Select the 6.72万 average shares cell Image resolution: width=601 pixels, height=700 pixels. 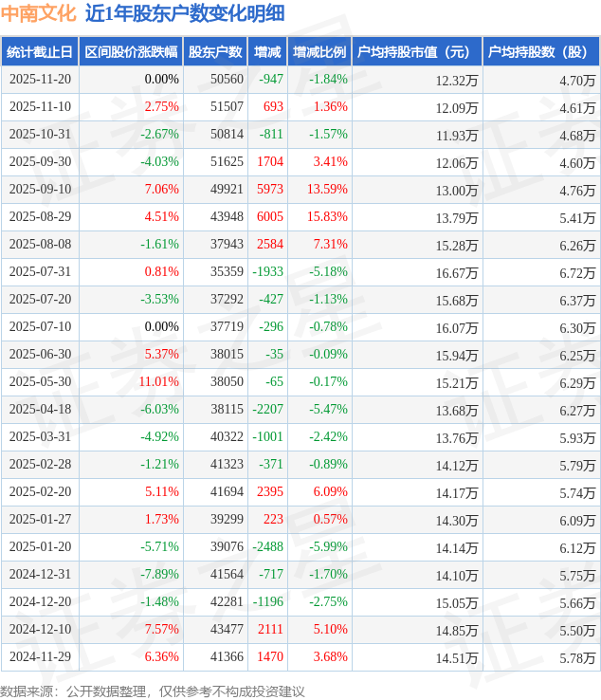click(576, 272)
